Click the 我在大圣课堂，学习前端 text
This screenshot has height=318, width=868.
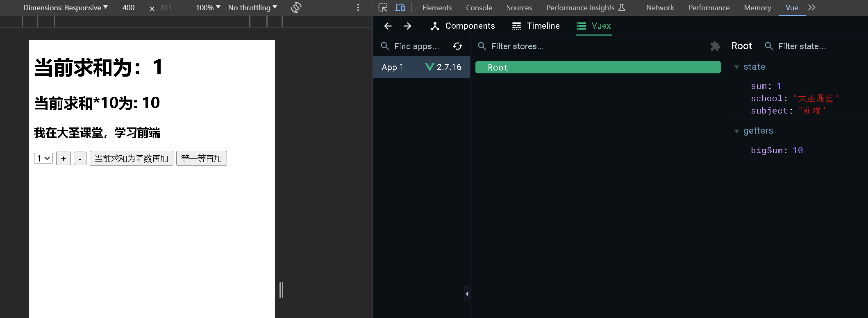click(97, 133)
